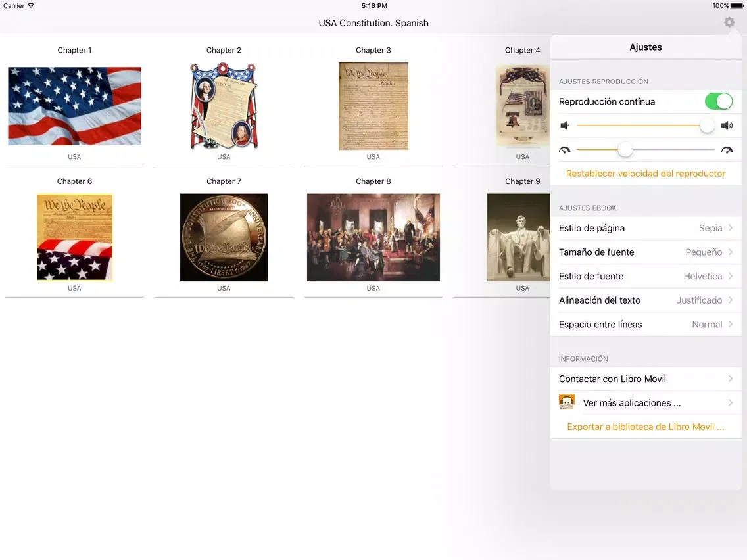This screenshot has width=747, height=560.
Task: Open Chapter 8 signing painting thumbnail
Action: coord(373,237)
